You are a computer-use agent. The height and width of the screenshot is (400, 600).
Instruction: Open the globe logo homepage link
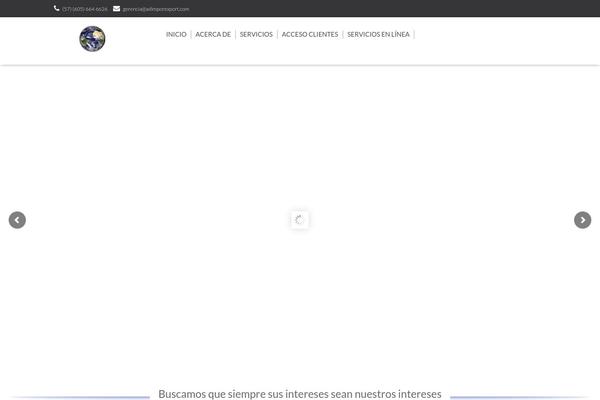click(x=92, y=39)
